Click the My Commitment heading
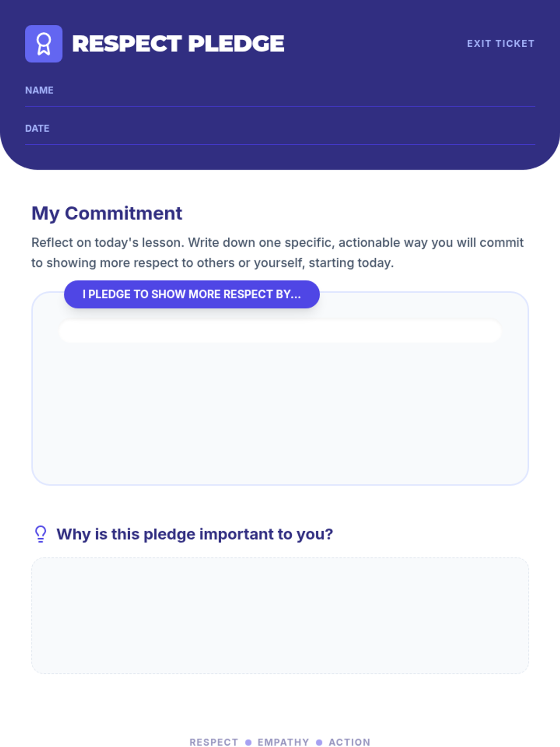The height and width of the screenshot is (747, 560). coord(106,213)
